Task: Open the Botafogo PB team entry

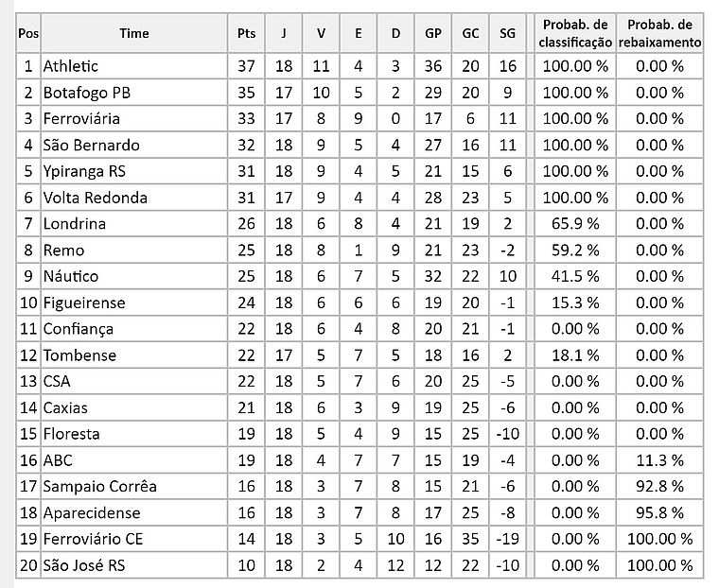Action: click(87, 93)
